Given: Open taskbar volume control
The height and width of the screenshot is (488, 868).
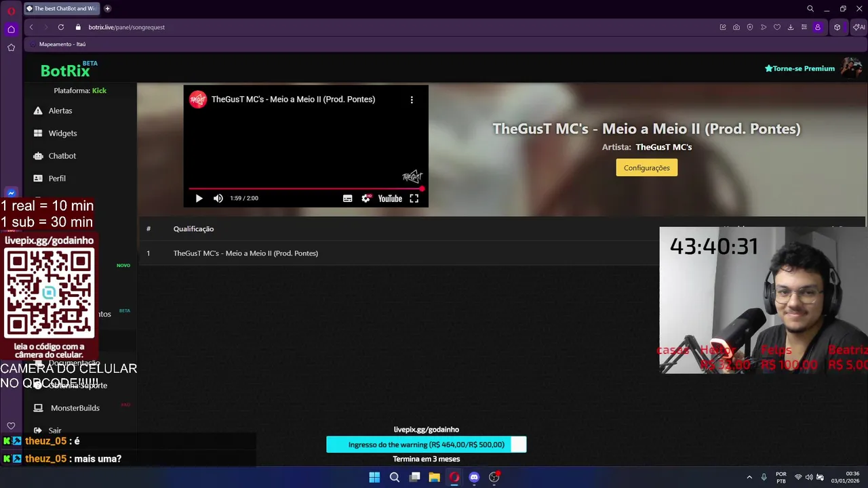Looking at the screenshot, I should click(809, 477).
